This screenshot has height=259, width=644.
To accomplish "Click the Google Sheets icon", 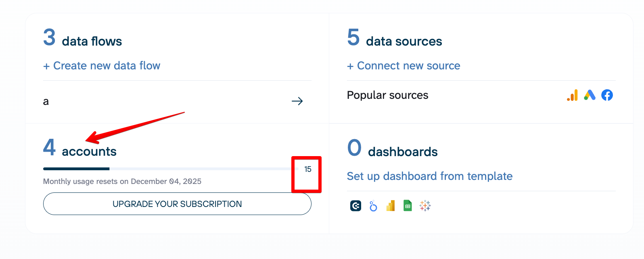I will (x=408, y=206).
